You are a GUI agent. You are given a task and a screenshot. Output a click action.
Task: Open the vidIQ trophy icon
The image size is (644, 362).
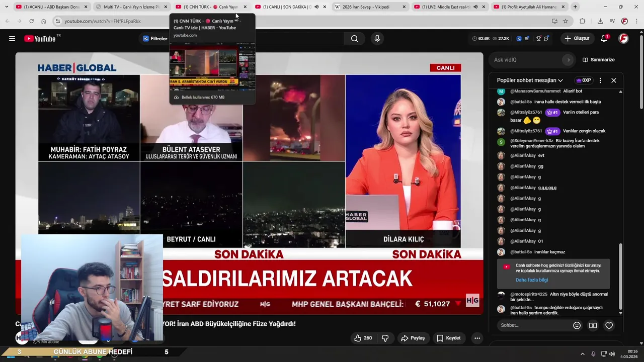538,39
